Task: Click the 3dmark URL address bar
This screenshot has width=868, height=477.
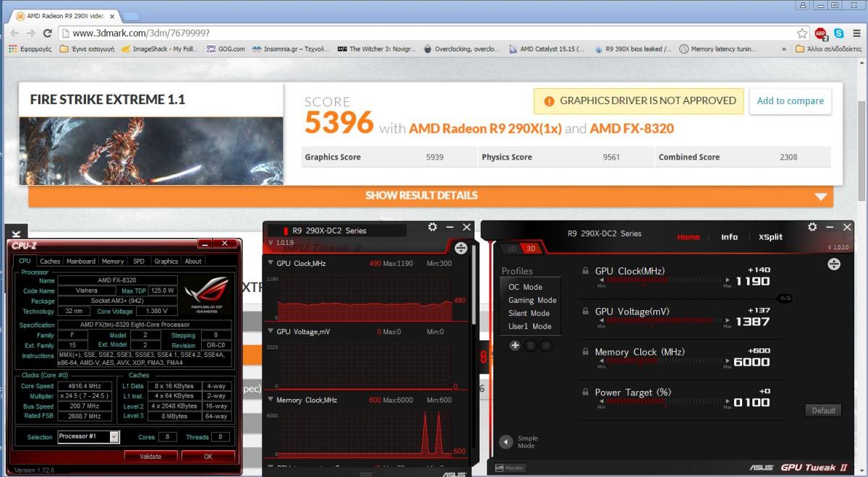Action: [x=434, y=33]
